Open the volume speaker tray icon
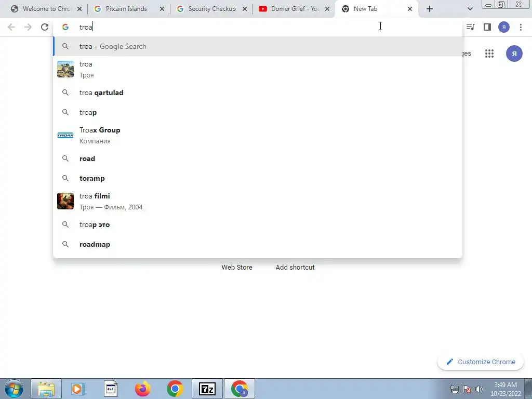Viewport: 532px width, 399px height. click(x=479, y=389)
